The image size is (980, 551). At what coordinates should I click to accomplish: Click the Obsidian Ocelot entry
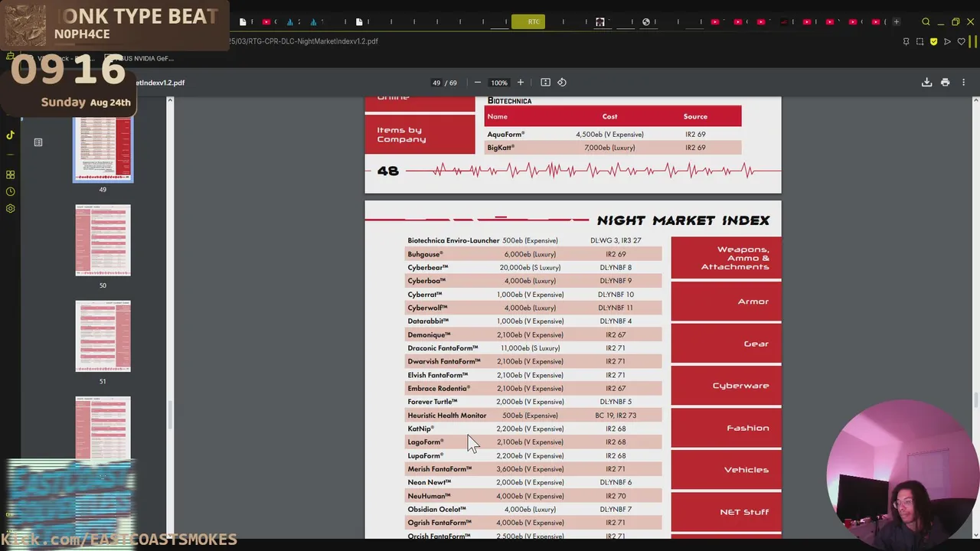tap(436, 510)
